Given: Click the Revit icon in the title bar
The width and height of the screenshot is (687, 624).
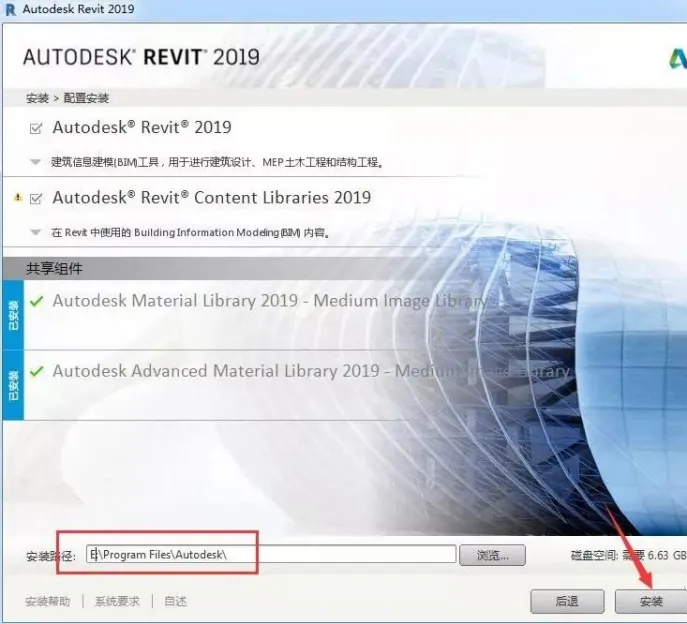Looking at the screenshot, I should pos(9,9).
